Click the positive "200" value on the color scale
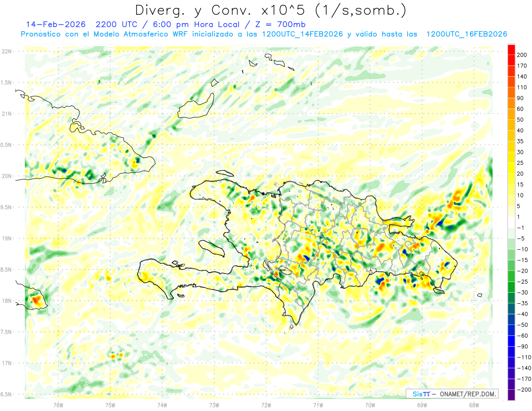This screenshot has height=411, width=532. point(522,55)
